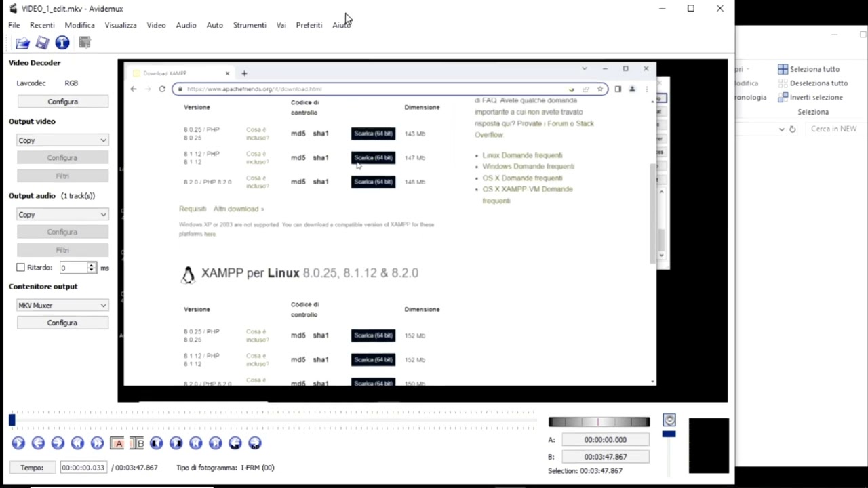Image resolution: width=868 pixels, height=488 pixels.
Task: Open the File menu
Action: point(14,25)
